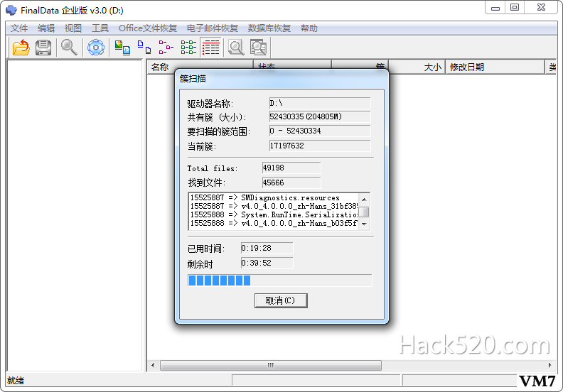Click the 就绪 status bar text
Screen dimensions: 563x392
tap(16, 381)
